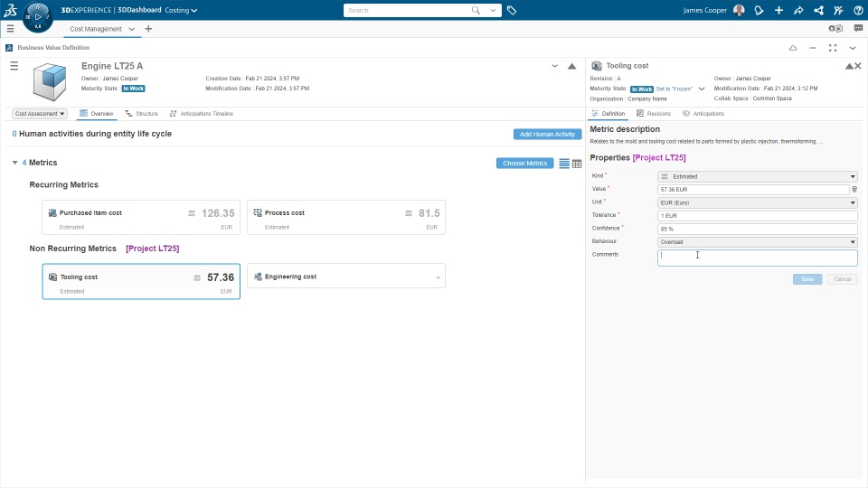Click the Save button
This screenshot has height=488, width=868.
click(807, 279)
